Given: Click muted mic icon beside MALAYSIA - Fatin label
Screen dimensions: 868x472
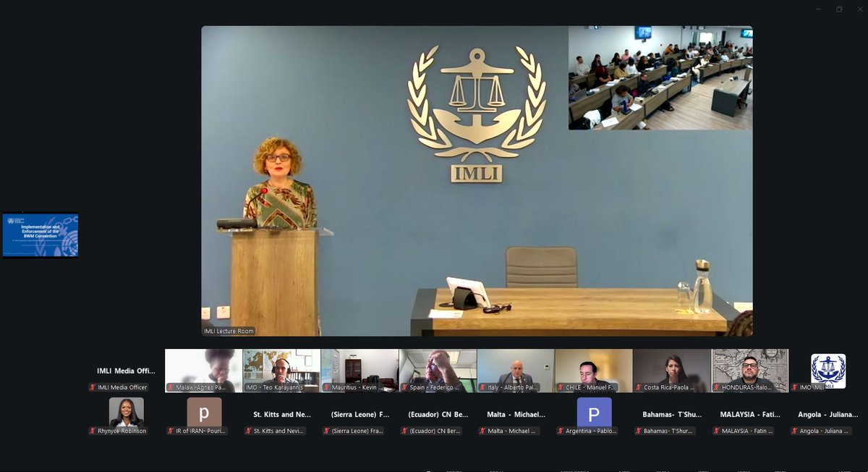Looking at the screenshot, I should pos(718,431).
